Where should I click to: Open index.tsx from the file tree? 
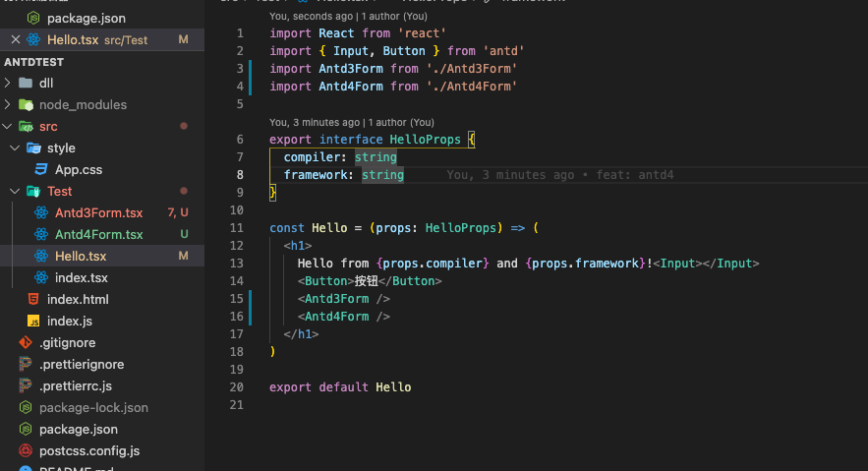coord(82,277)
